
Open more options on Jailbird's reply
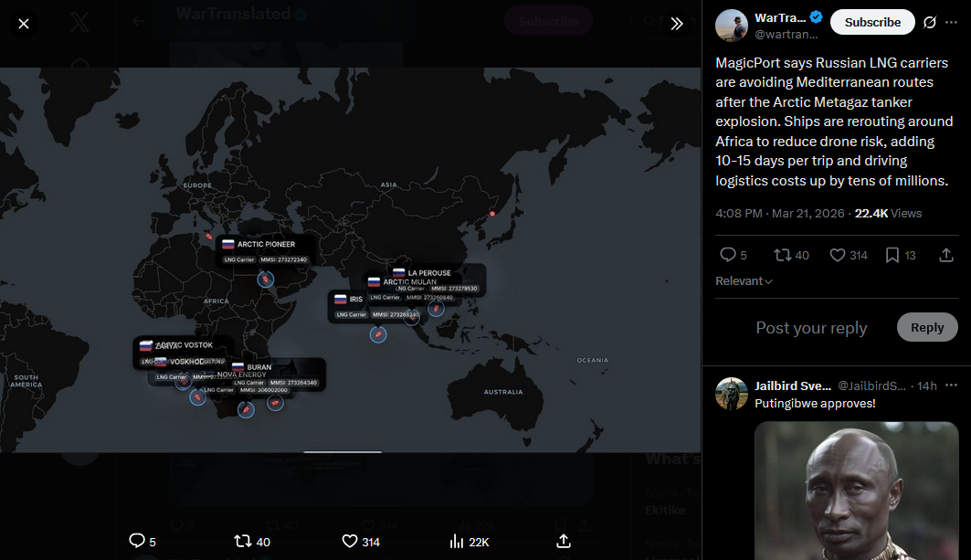click(951, 386)
